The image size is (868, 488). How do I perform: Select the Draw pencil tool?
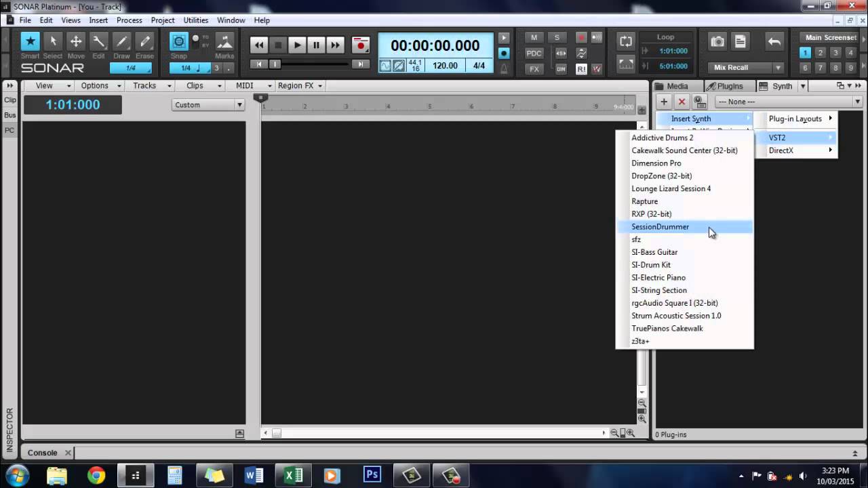[x=121, y=41]
